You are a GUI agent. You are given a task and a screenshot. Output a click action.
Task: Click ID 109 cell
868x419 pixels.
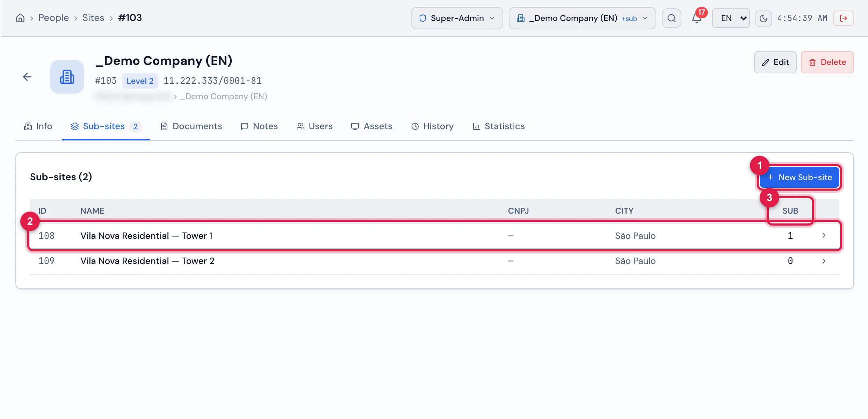46,261
